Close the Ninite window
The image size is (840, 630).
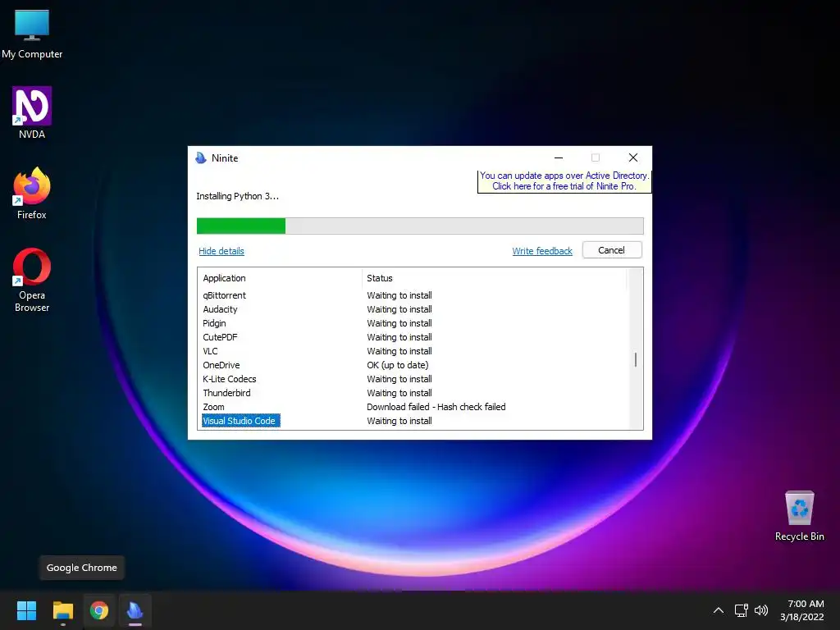coord(632,157)
